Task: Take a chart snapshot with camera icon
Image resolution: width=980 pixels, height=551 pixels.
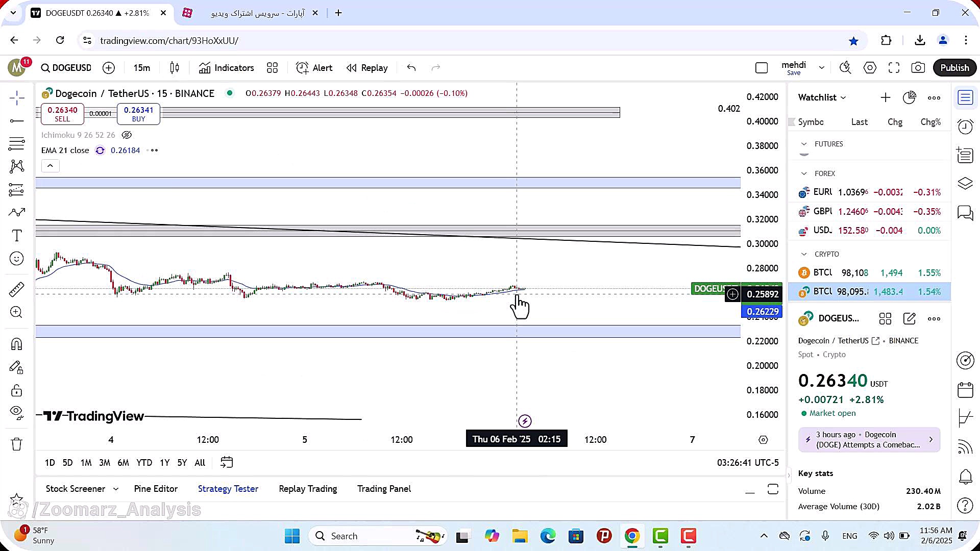Action: (x=918, y=68)
